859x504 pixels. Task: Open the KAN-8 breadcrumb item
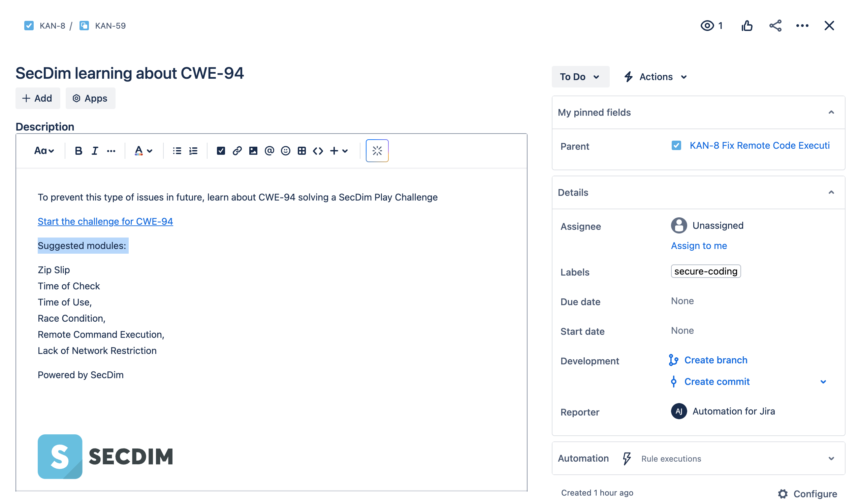[x=52, y=26]
